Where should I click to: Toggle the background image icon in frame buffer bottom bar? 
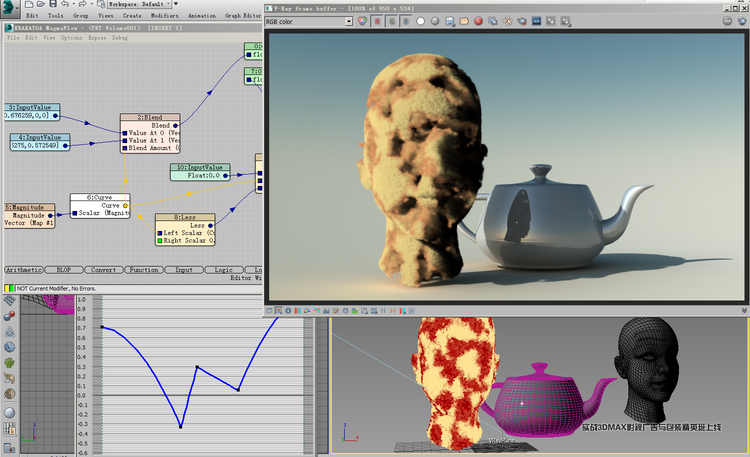(355, 311)
